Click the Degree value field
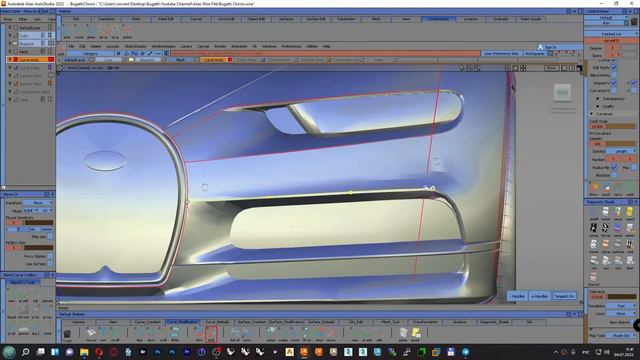 click(x=613, y=48)
